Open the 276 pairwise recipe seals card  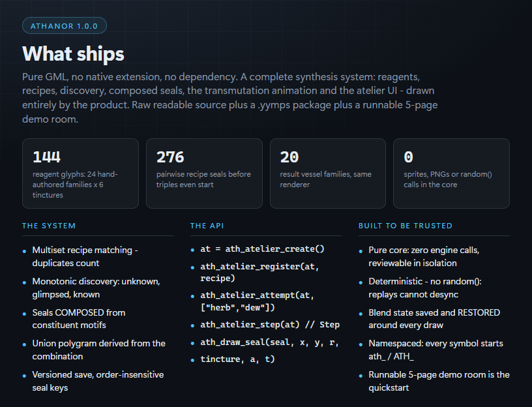click(204, 173)
